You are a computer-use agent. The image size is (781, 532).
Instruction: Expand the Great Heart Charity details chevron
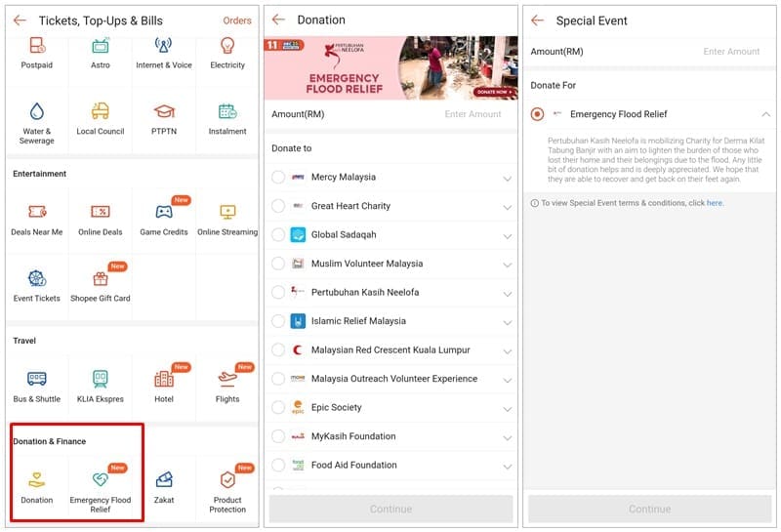pos(507,207)
